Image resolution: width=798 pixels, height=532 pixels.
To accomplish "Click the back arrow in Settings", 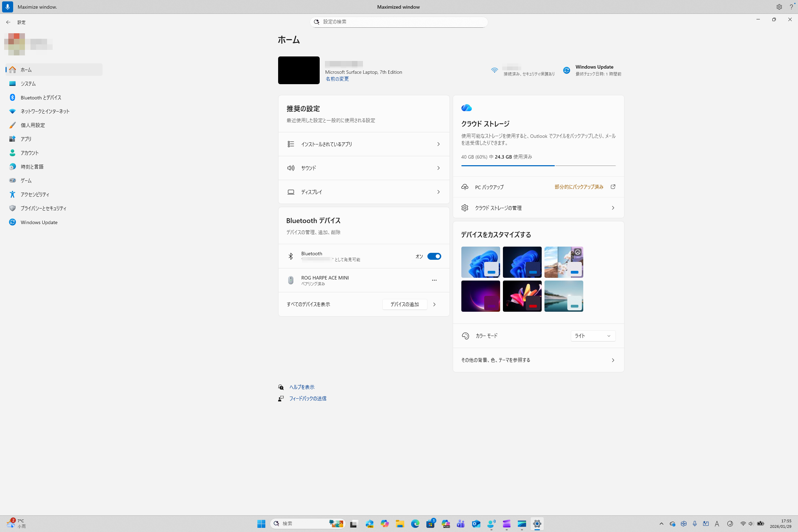I will click(x=8, y=22).
